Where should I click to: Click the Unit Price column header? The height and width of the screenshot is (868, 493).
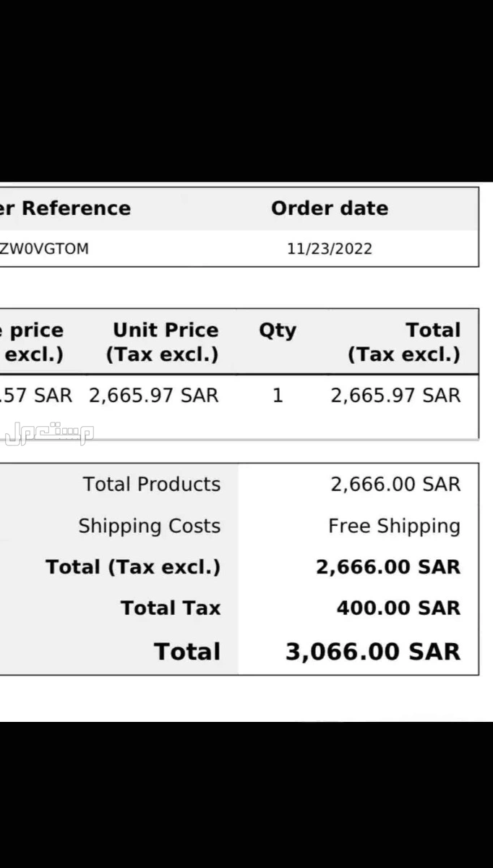coord(163,342)
